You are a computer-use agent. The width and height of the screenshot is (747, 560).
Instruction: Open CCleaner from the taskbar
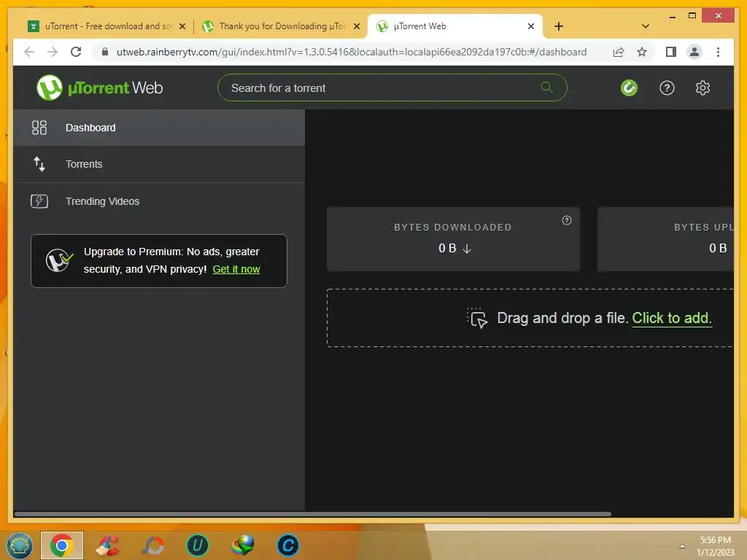click(107, 545)
